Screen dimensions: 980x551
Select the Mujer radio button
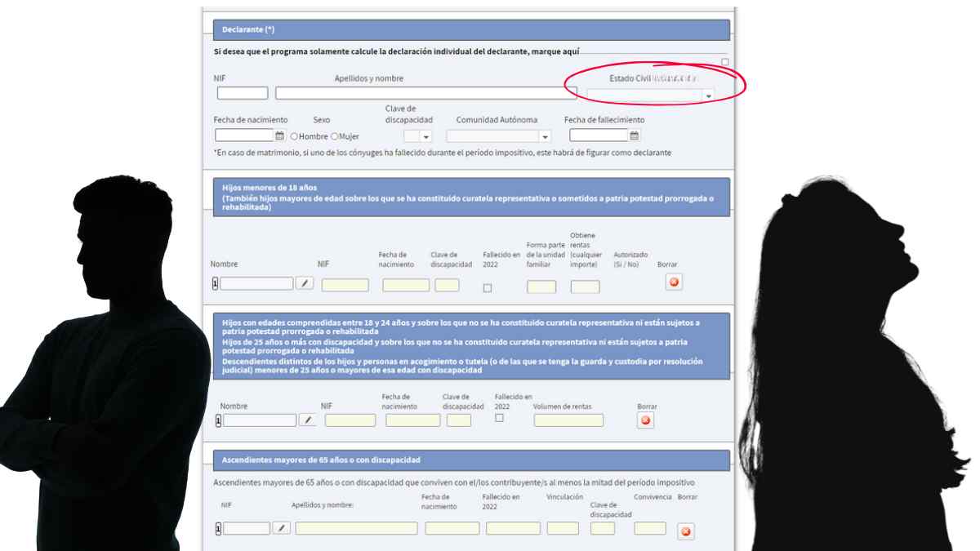coord(334,136)
